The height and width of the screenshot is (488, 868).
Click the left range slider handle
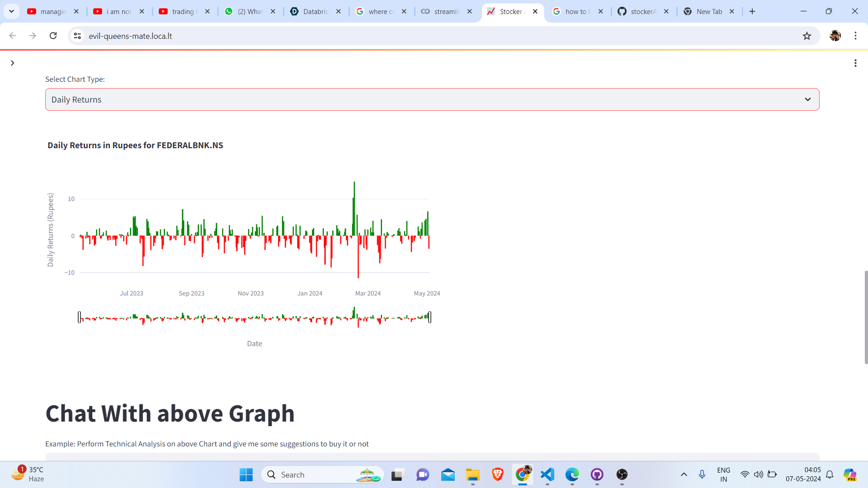click(80, 317)
